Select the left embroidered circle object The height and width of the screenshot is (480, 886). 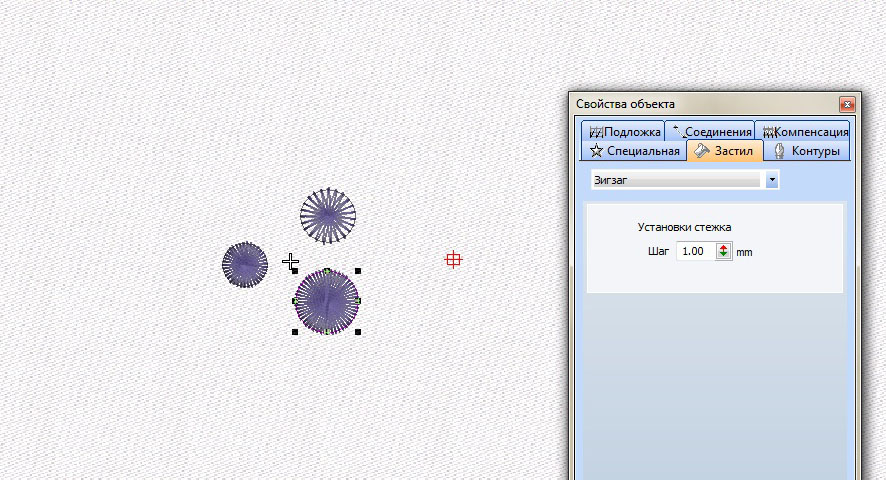245,265
